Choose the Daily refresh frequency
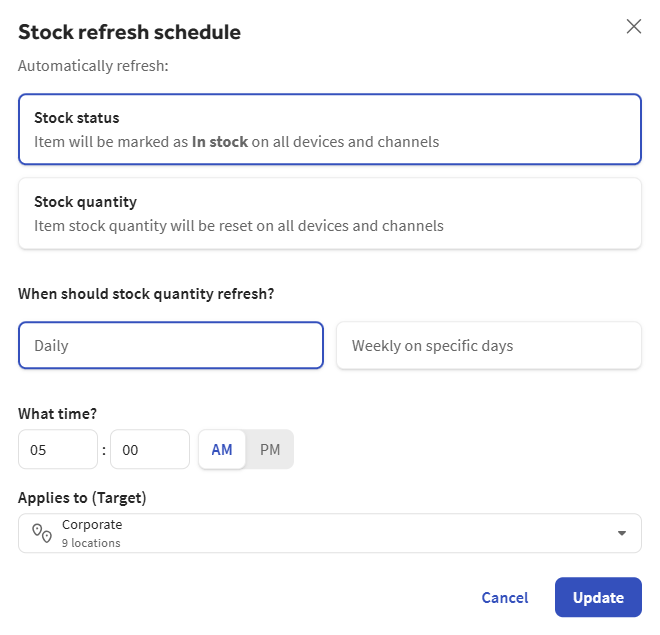The width and height of the screenshot is (660, 635). pos(170,346)
